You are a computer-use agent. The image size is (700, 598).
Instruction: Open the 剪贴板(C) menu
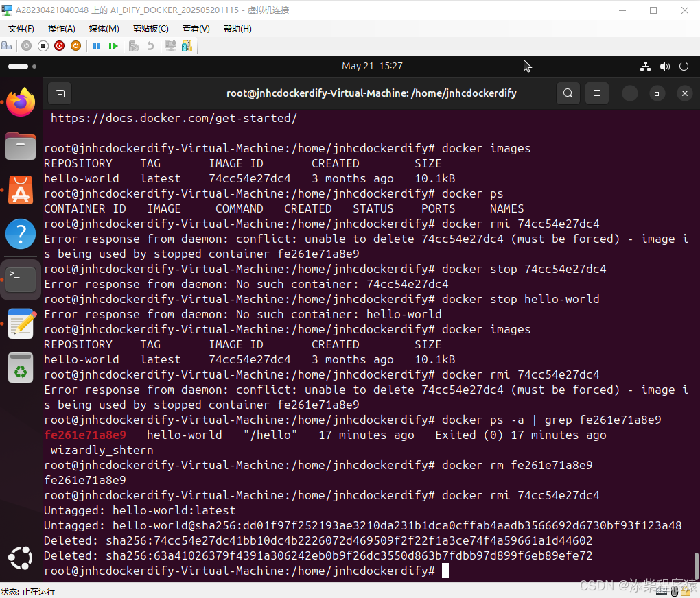[151, 29]
